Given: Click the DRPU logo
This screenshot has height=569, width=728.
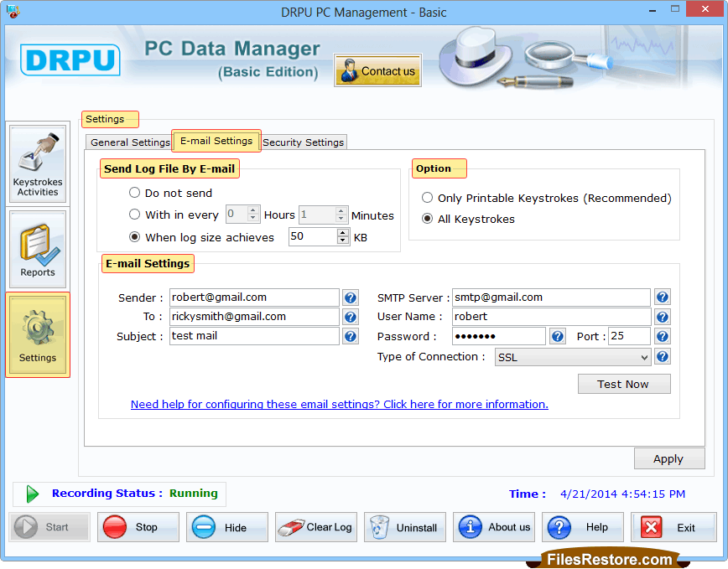Looking at the screenshot, I should [70, 59].
